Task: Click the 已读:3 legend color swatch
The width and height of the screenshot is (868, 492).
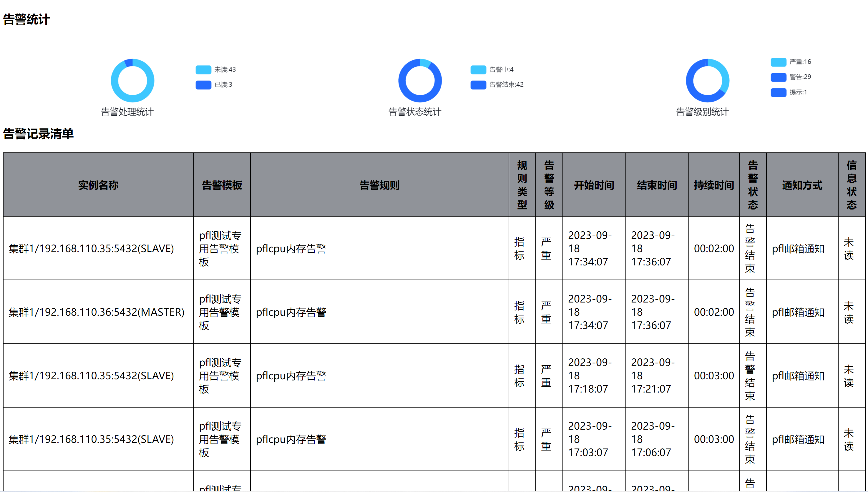Action: pyautogui.click(x=203, y=85)
